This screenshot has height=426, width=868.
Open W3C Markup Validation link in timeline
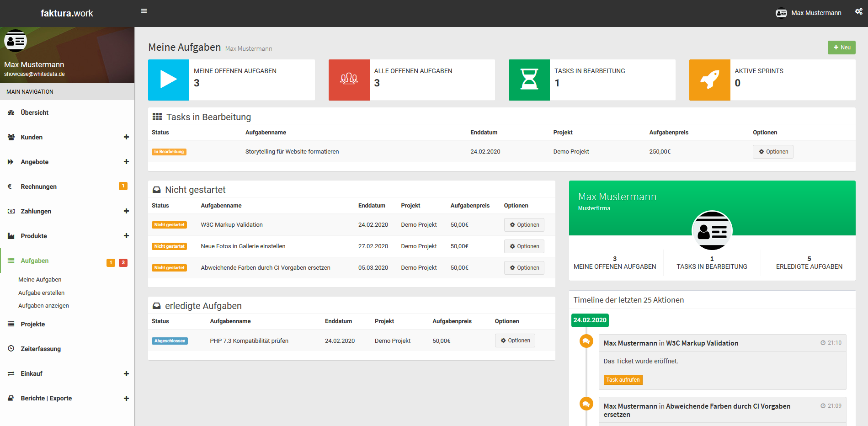(702, 343)
